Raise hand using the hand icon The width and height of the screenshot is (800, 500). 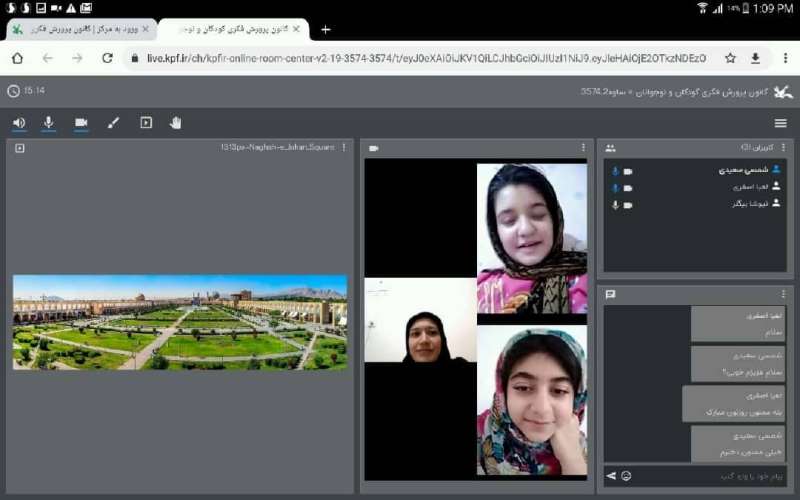tap(176, 123)
